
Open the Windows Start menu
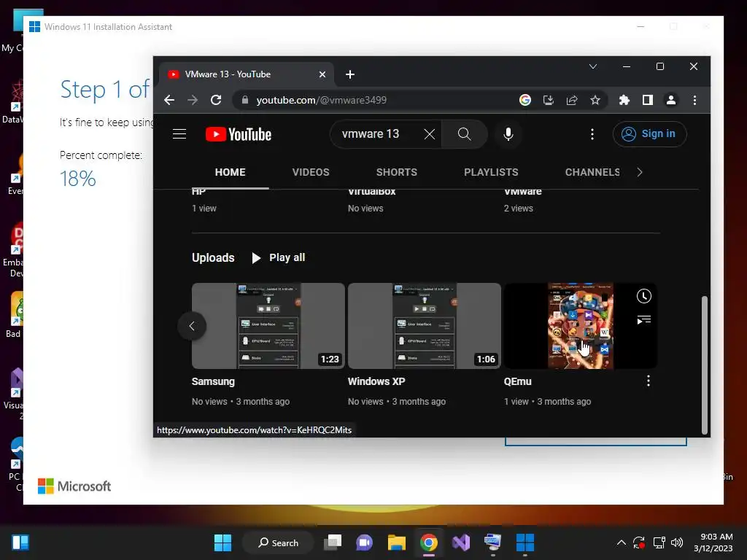tap(222, 542)
